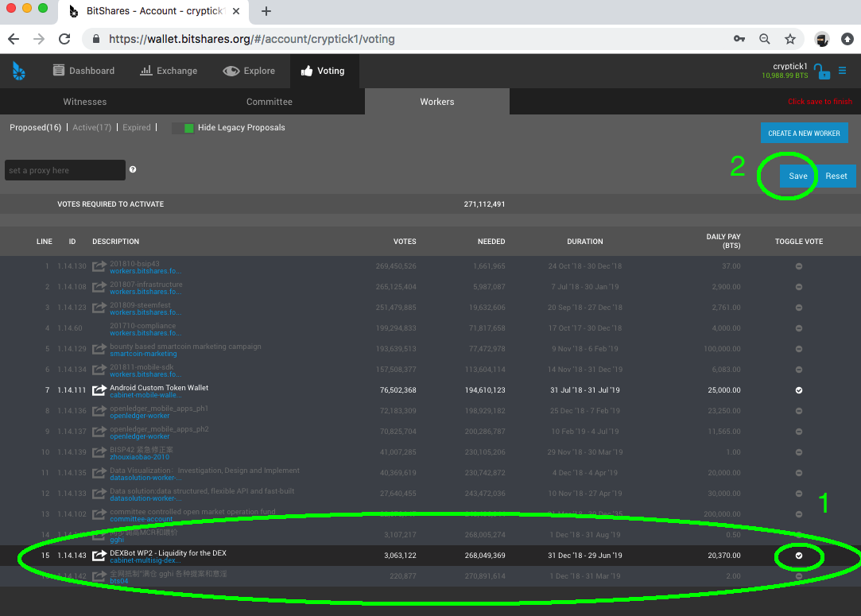
Task: Show the Active(17) workers list
Action: 91,127
